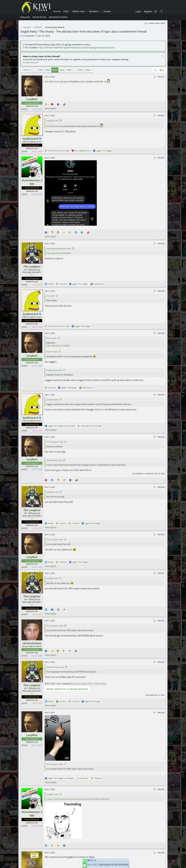The image size is (186, 868).
Task: Open the search magnifier icon in header
Action: (x=161, y=11)
